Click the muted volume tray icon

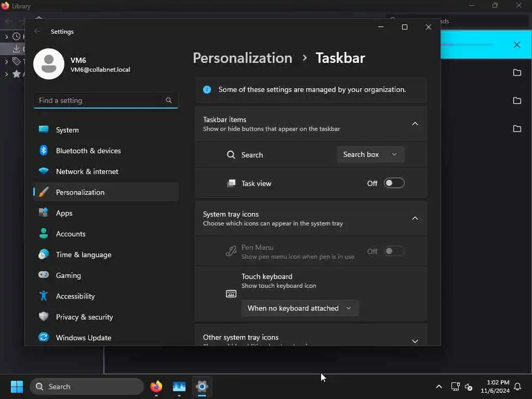pyautogui.click(x=469, y=387)
